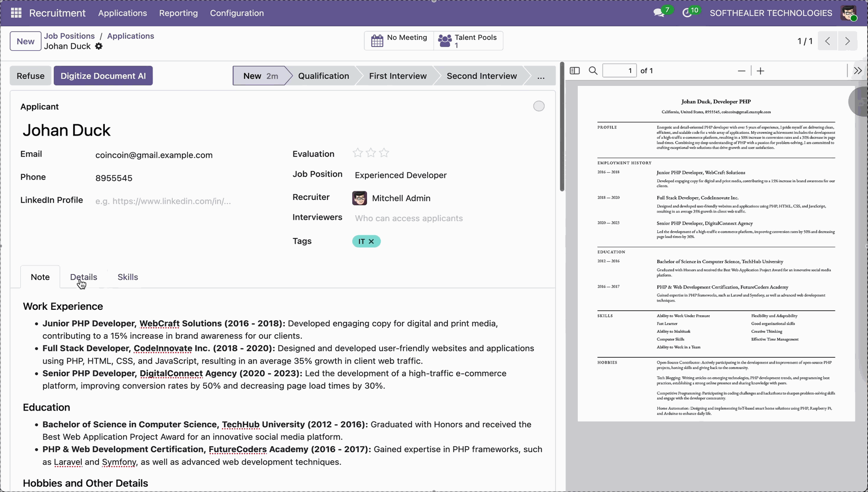Toggle the PDF viewer sidebar
This screenshot has height=492, width=868.
(x=575, y=71)
